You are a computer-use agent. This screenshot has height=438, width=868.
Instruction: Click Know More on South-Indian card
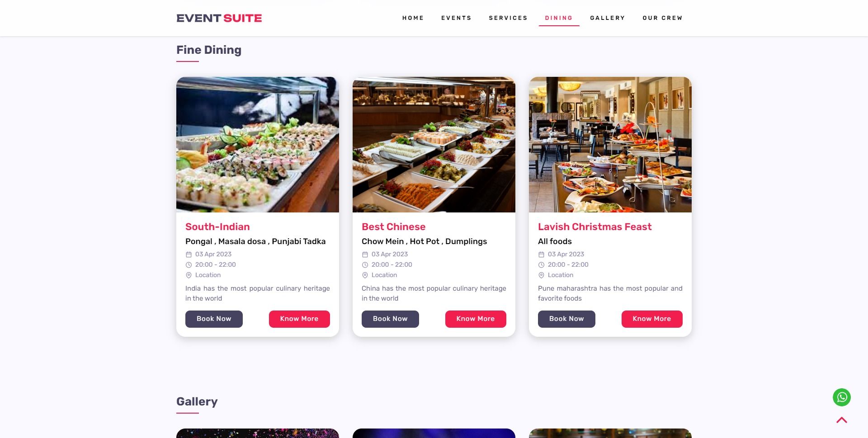299,319
